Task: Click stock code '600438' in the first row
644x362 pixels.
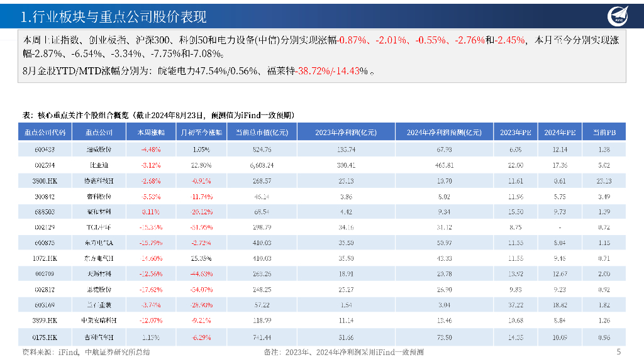Action: [45, 150]
